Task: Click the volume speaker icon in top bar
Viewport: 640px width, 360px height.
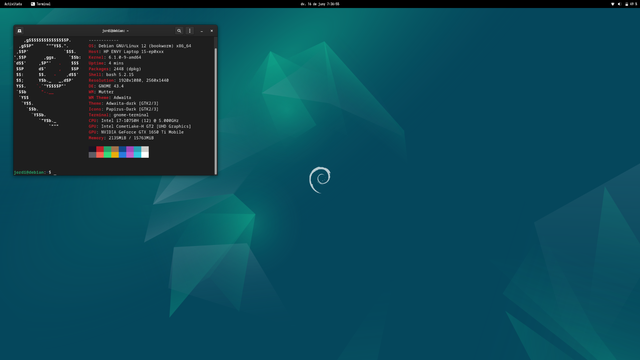Action: [619, 4]
